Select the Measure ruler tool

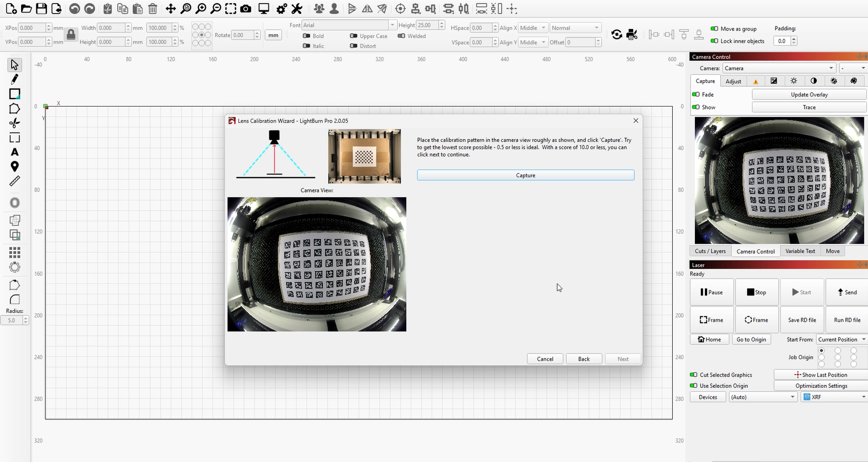point(14,181)
